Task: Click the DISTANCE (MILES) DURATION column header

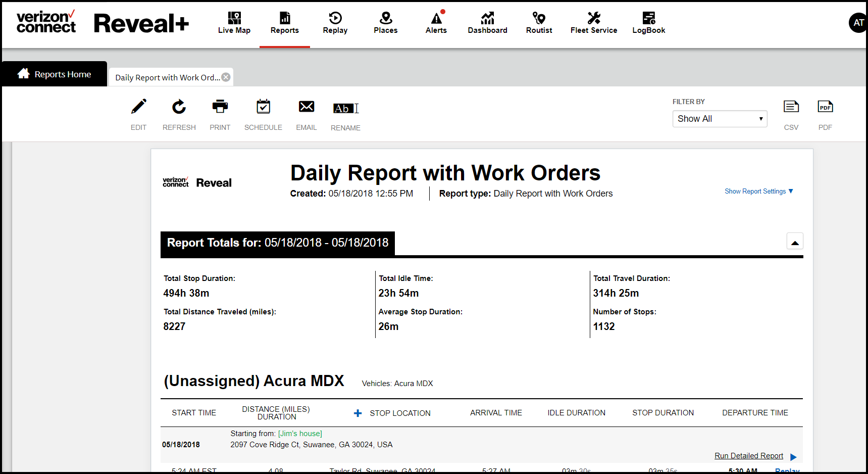Action: (x=276, y=413)
